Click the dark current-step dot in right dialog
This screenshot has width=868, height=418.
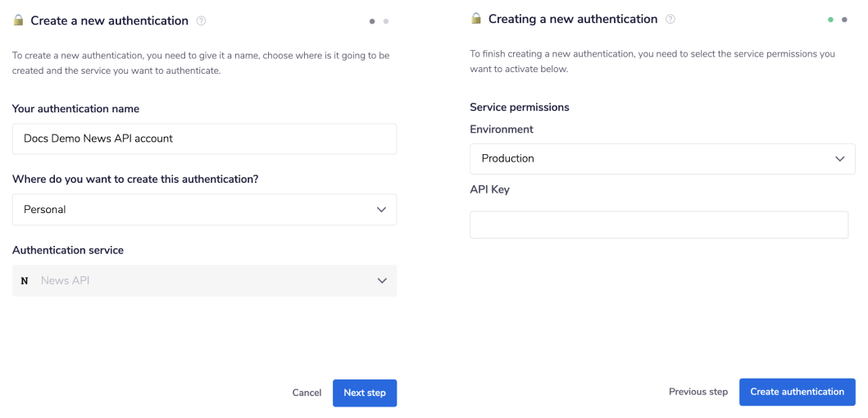844,20
